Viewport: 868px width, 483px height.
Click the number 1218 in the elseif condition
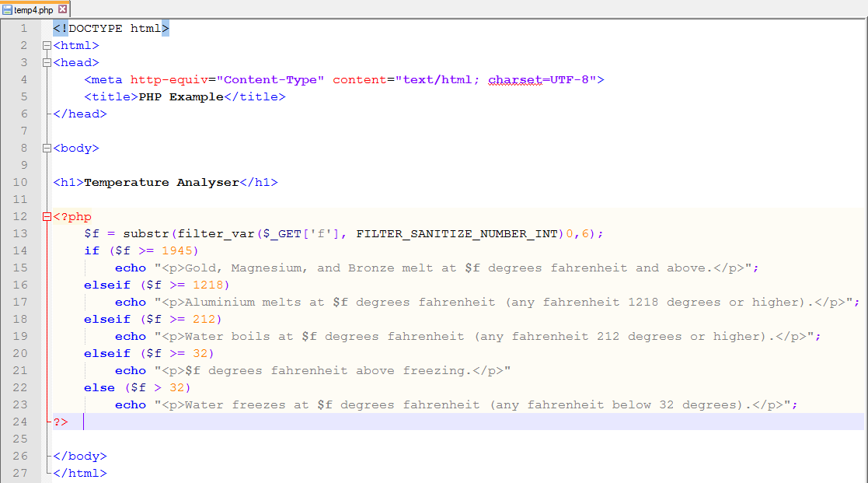(x=207, y=285)
